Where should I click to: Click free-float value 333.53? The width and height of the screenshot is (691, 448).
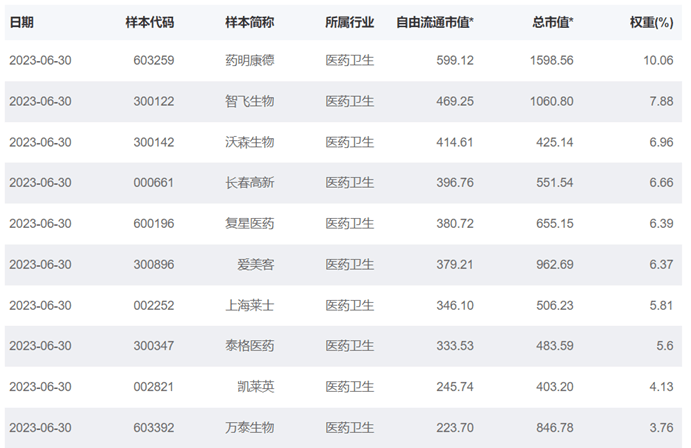pyautogui.click(x=455, y=346)
